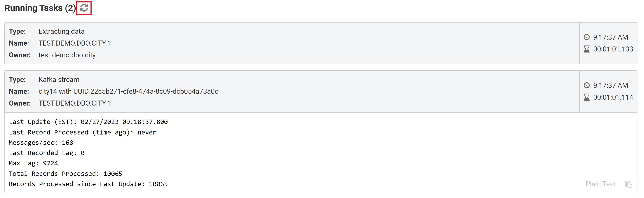Click the hourglass icon beside 00:01:01.114
The width and height of the screenshot is (644, 198).
coord(587,97)
